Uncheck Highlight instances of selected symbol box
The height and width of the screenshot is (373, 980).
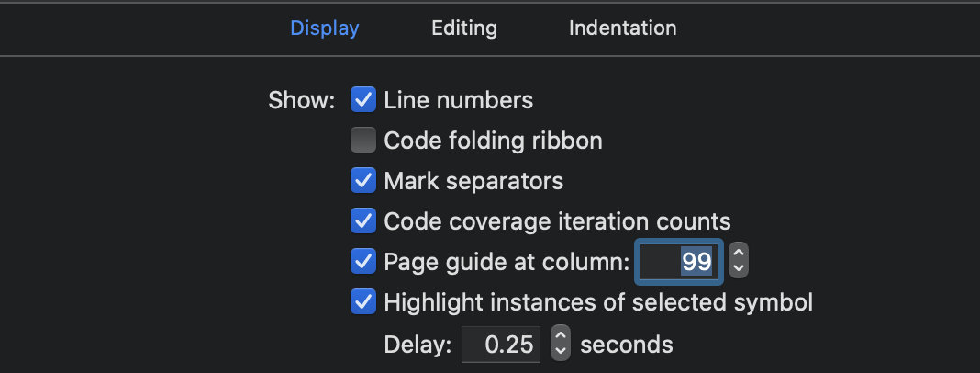point(363,301)
